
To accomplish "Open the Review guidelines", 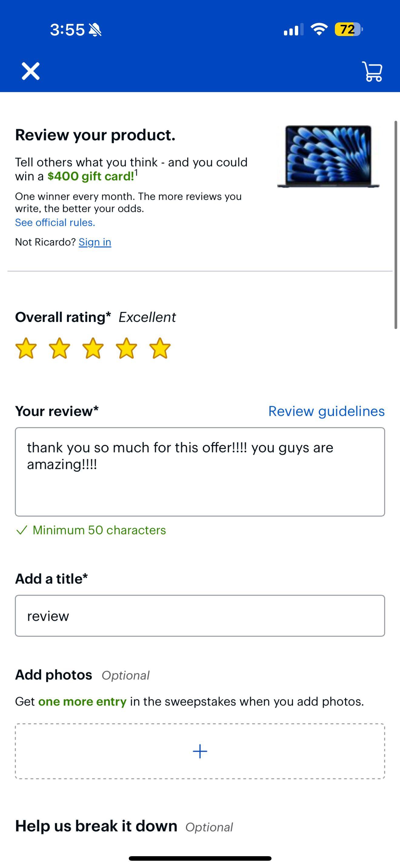I will 326,411.
